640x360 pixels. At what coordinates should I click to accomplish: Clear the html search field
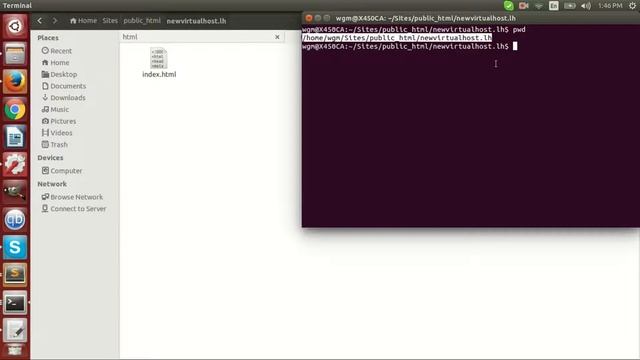277,37
